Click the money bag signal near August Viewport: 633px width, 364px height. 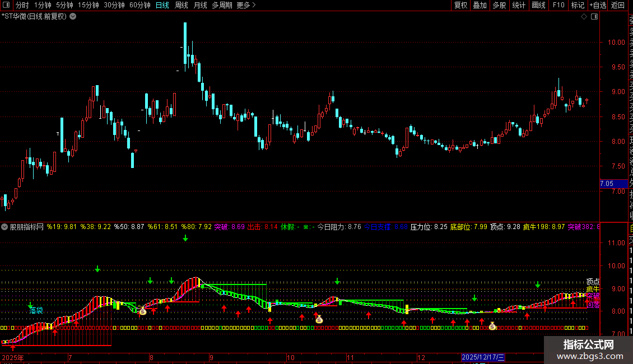click(x=142, y=311)
